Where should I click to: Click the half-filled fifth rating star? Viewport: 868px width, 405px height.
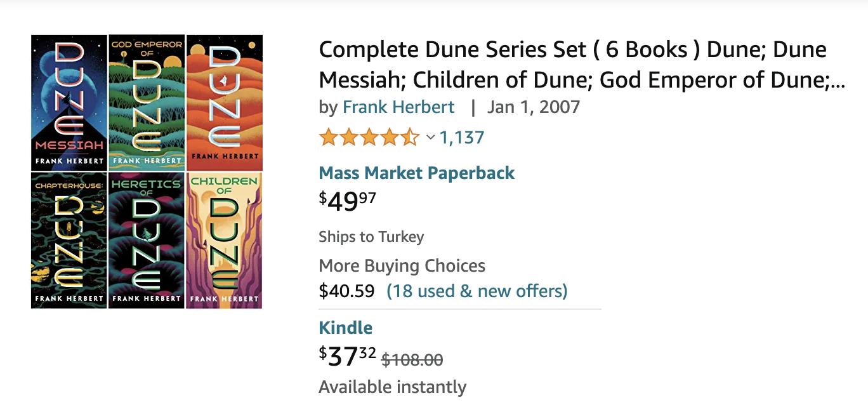pyautogui.click(x=411, y=137)
